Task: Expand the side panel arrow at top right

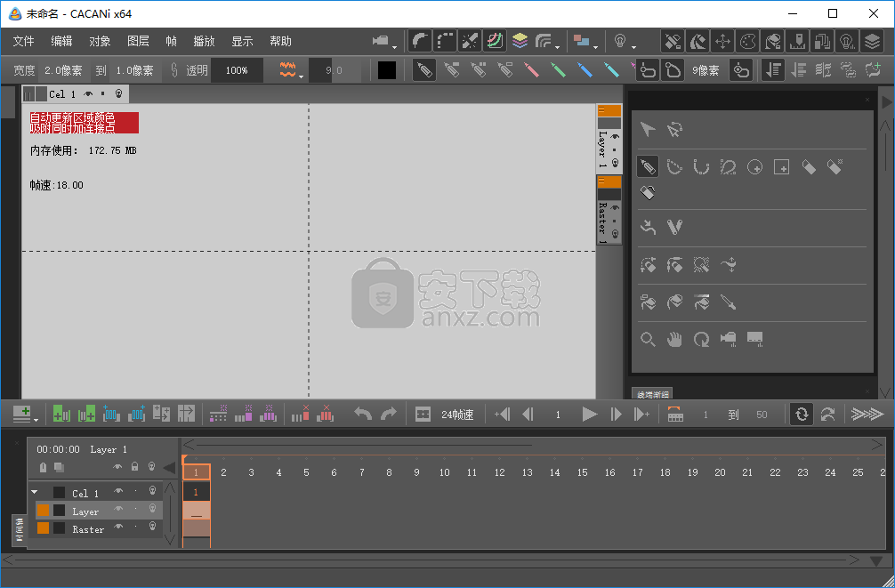Action: pos(886,102)
